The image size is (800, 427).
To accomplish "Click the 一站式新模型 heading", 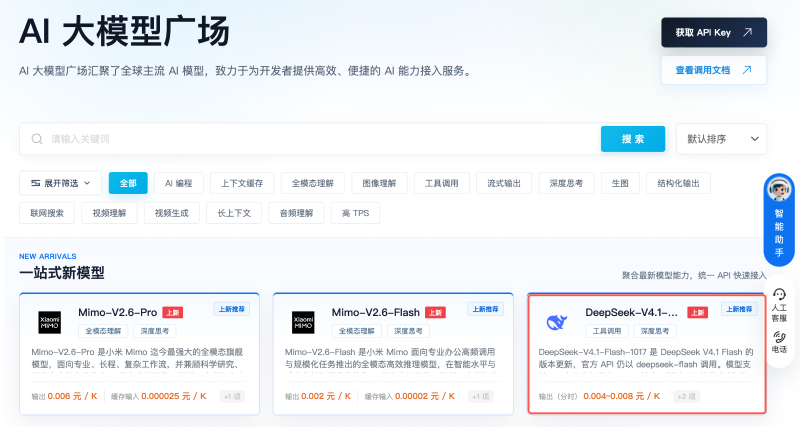I will [62, 273].
